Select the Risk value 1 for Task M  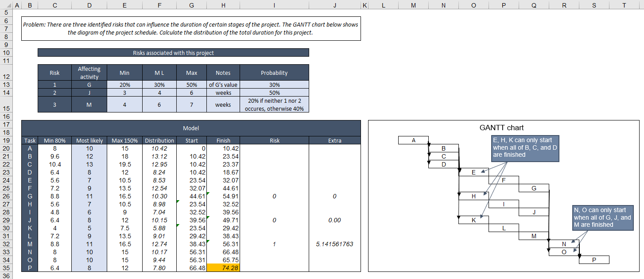pos(274,244)
